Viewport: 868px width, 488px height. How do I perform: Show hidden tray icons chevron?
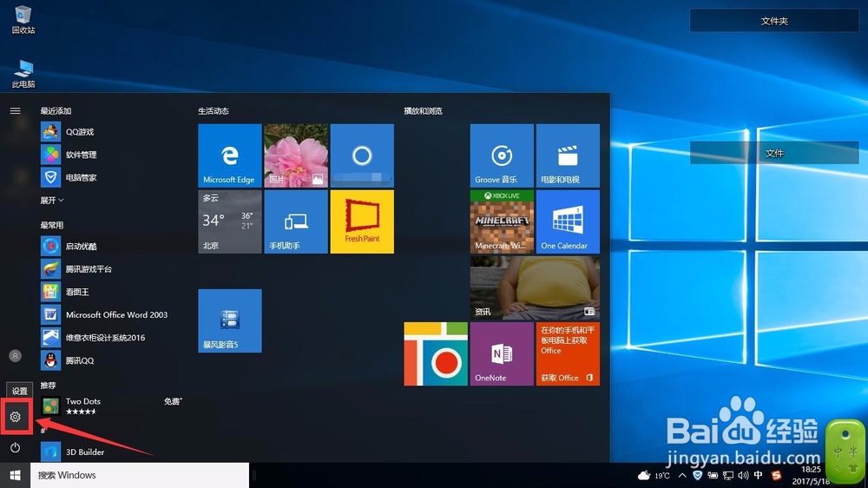tap(682, 475)
